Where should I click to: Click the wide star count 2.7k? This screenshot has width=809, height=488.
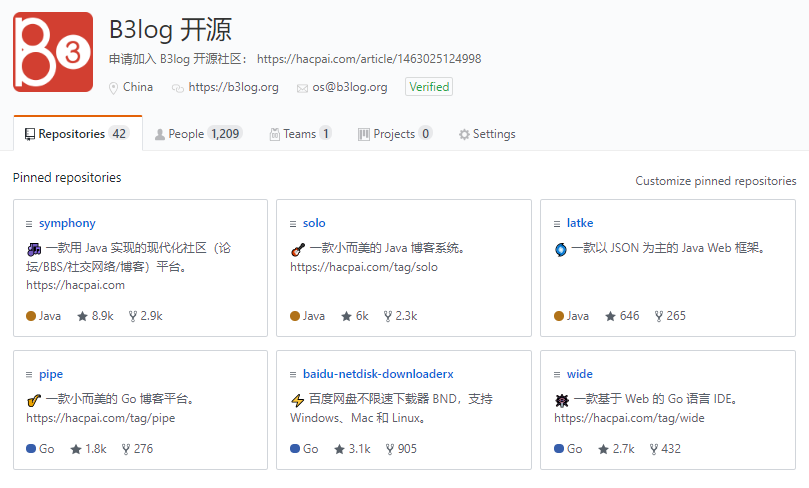pos(617,449)
